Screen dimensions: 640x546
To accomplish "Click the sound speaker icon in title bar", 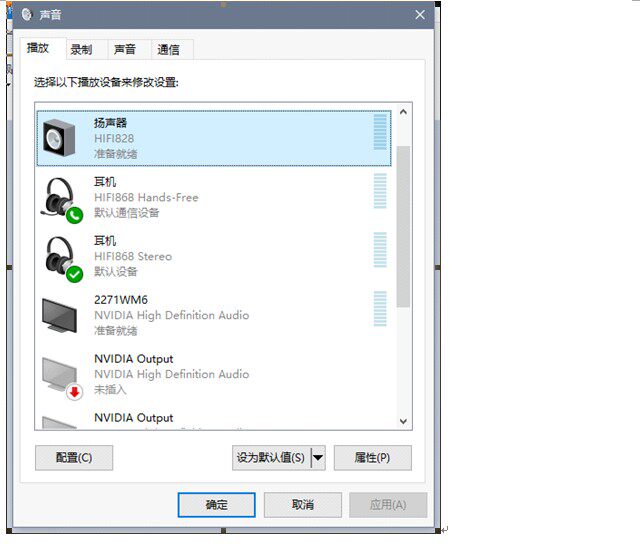I will [x=27, y=15].
